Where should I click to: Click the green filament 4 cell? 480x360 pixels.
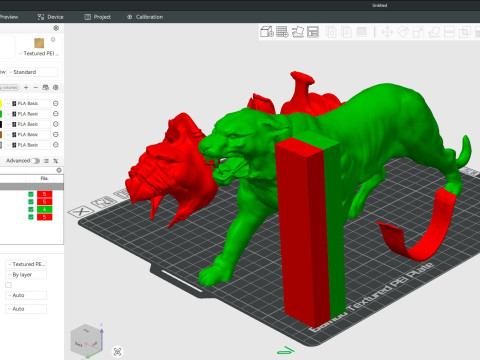coord(44,209)
